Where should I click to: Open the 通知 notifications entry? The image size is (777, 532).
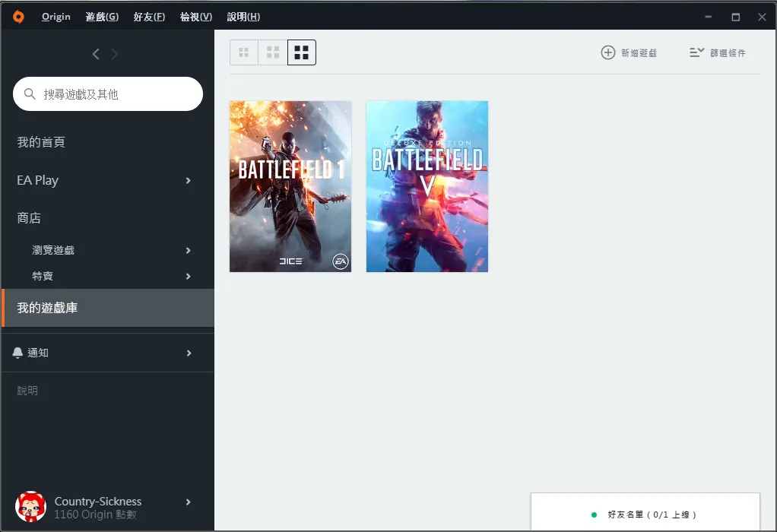107,353
